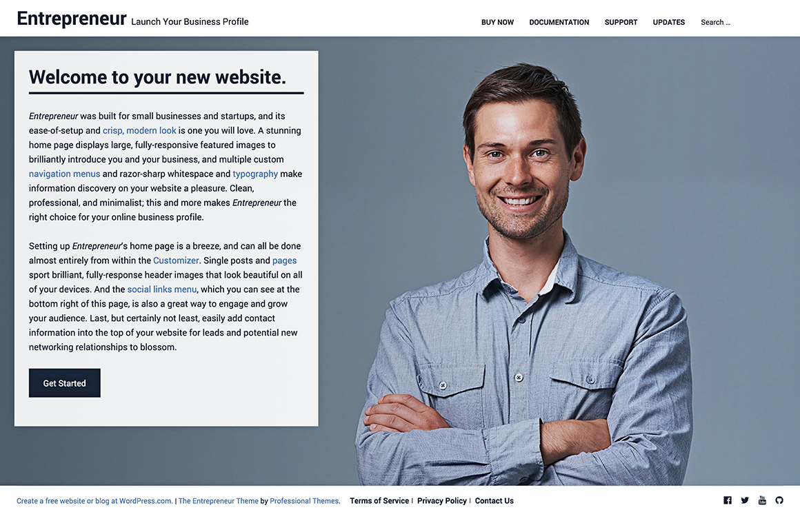The image size is (800, 532).
Task: View the Privacy Policy footer link
Action: tap(441, 501)
